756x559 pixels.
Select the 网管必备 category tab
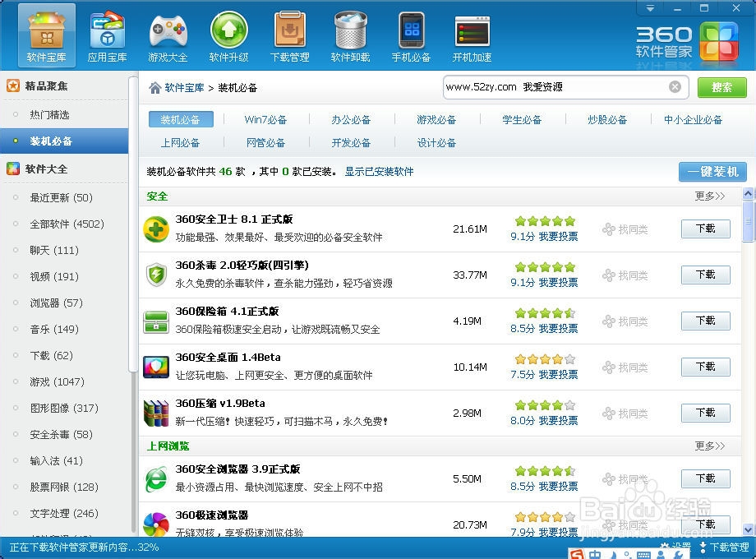click(265, 143)
